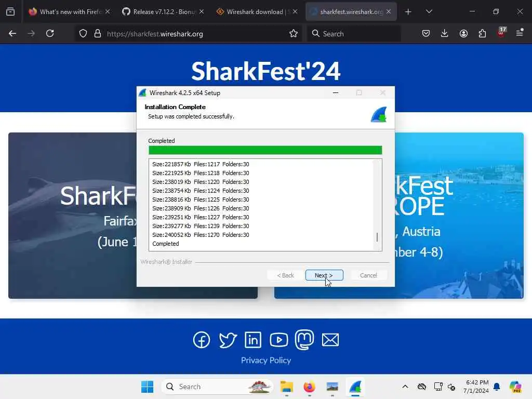
Task: Close the What's new with Firefox tab
Action: pyautogui.click(x=108, y=11)
